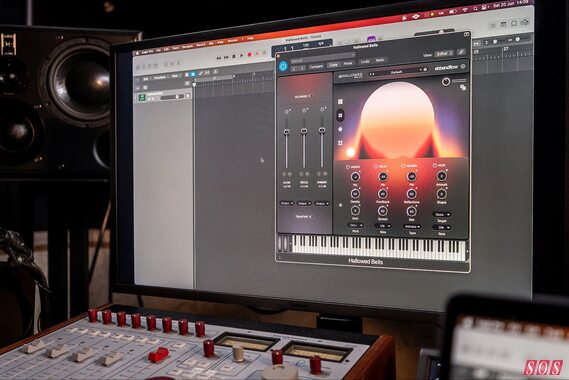Click the mic icon above the Close fader

point(287,111)
